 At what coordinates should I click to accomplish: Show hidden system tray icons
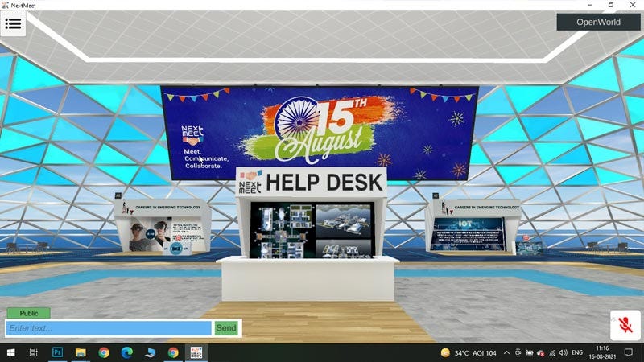pos(506,352)
